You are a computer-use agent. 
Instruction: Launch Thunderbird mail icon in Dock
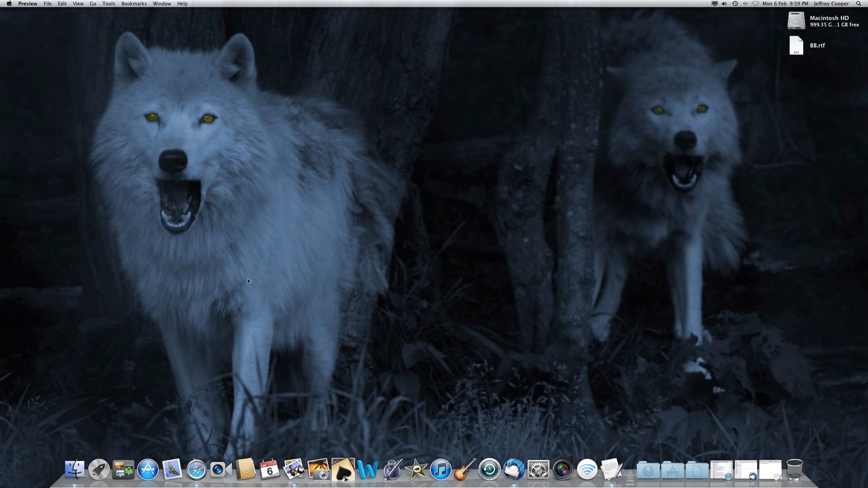coord(514,469)
